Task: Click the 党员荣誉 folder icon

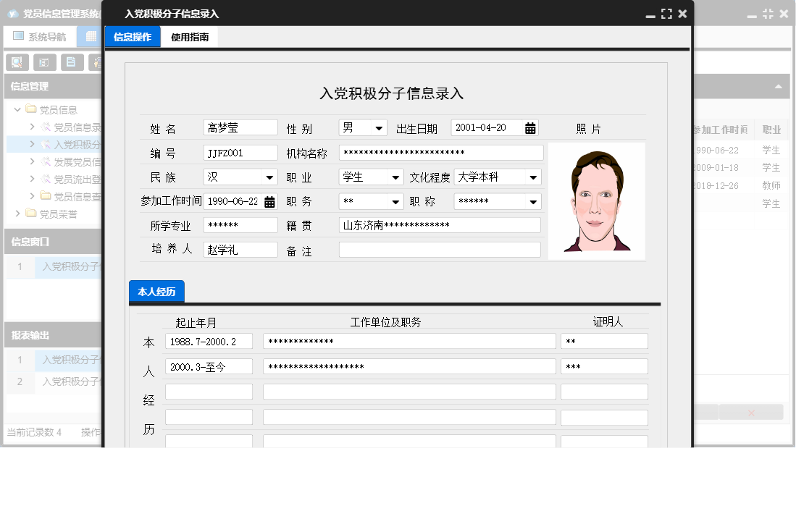Action: pos(31,214)
